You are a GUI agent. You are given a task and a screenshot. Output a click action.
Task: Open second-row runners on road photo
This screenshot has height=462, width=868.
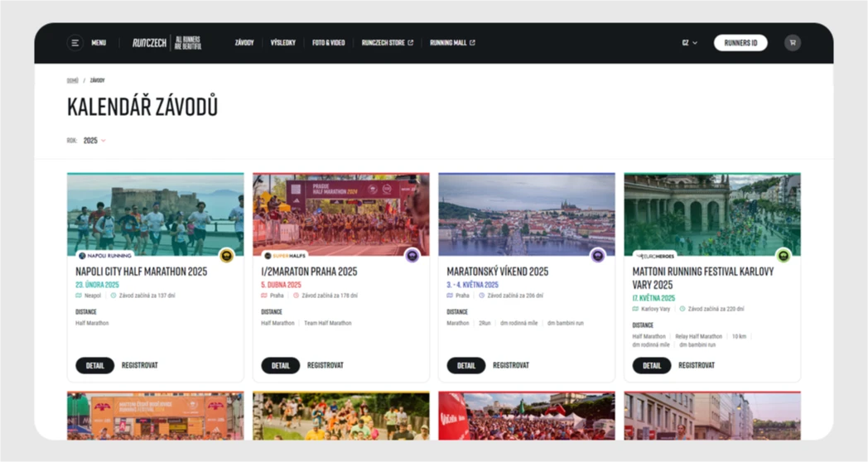[341, 416]
